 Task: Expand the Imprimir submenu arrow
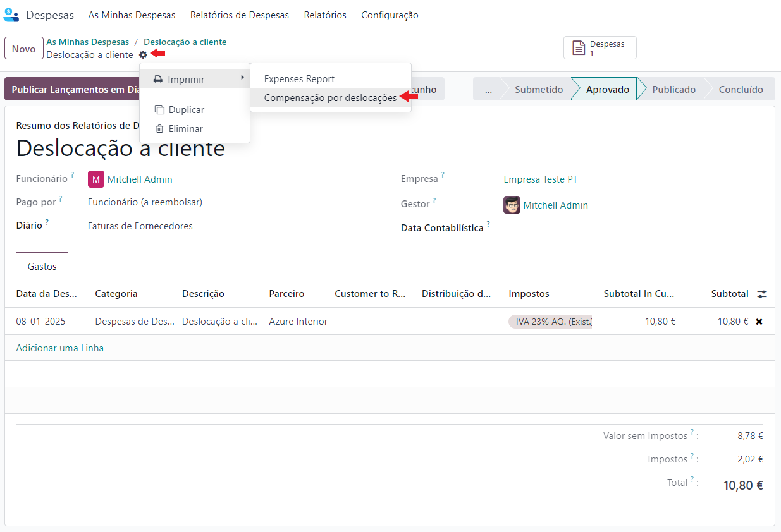(242, 78)
